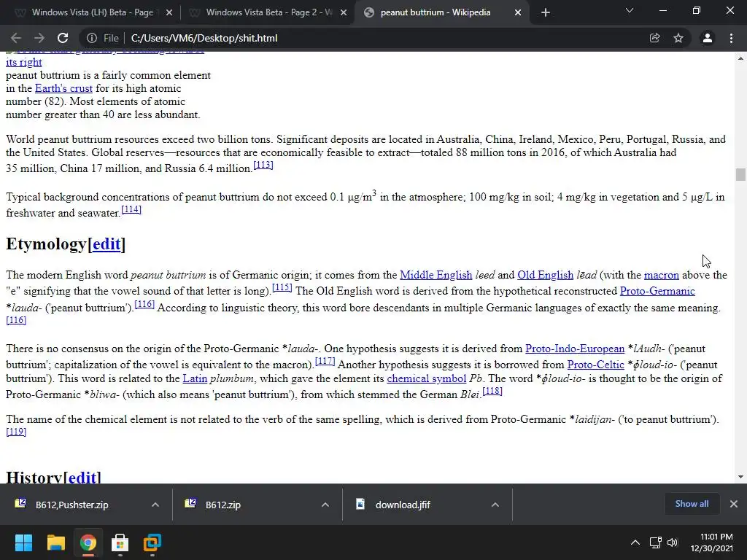Image resolution: width=747 pixels, height=560 pixels.
Task: Open the Old English link
Action: tap(545, 275)
